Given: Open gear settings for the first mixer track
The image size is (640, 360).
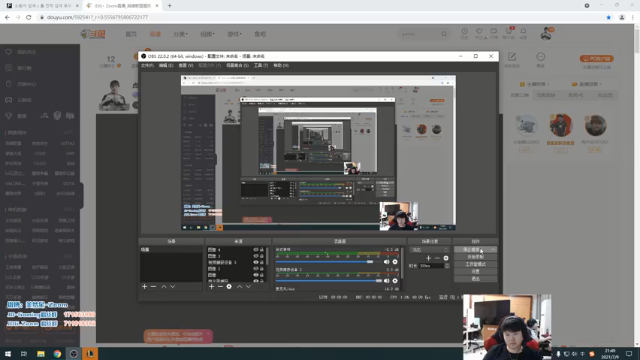Looking at the screenshot, I should point(395,262).
